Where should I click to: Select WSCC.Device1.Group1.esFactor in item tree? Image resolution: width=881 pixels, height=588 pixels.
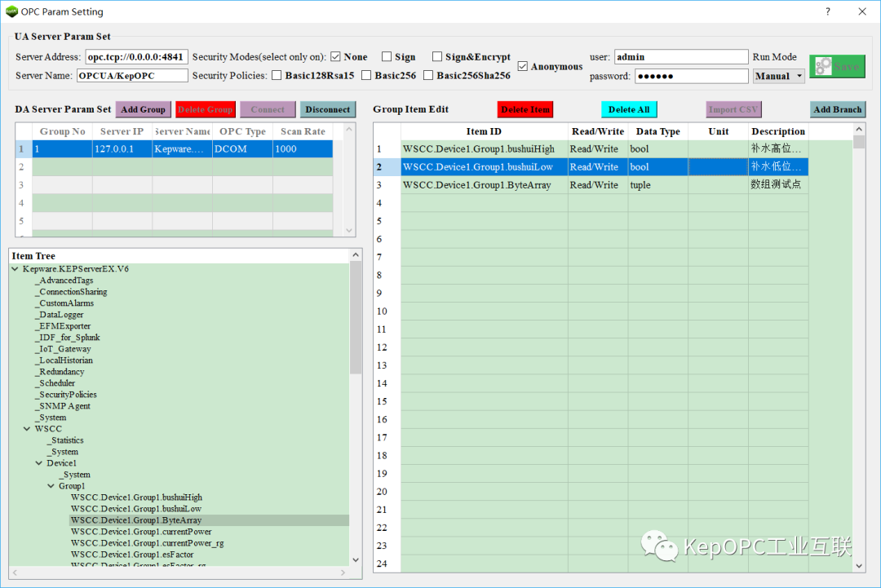pyautogui.click(x=132, y=555)
